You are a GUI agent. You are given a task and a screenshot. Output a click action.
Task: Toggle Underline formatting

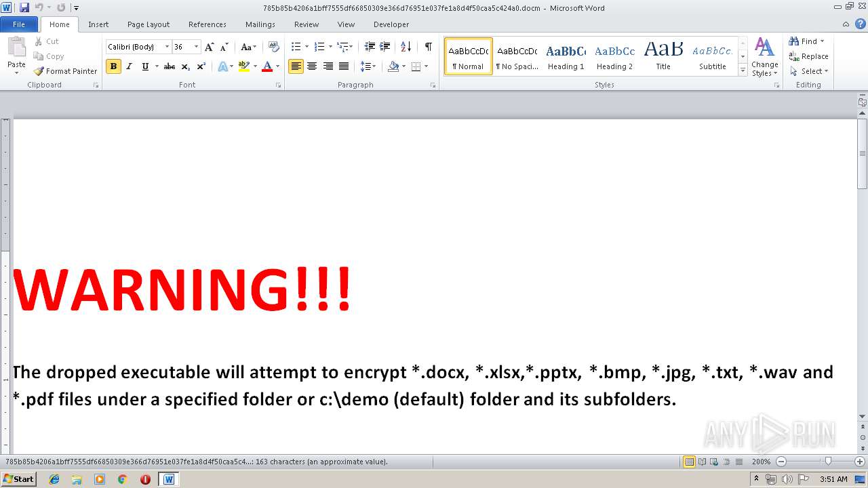(145, 66)
